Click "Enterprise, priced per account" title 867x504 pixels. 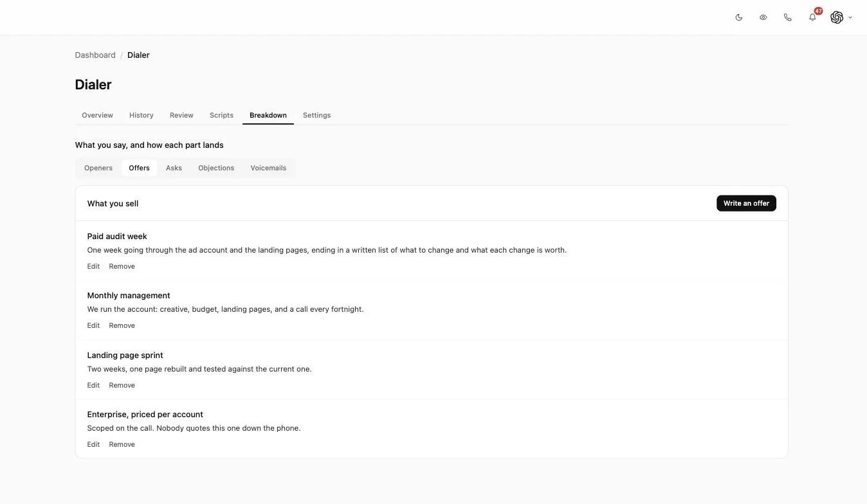point(145,415)
